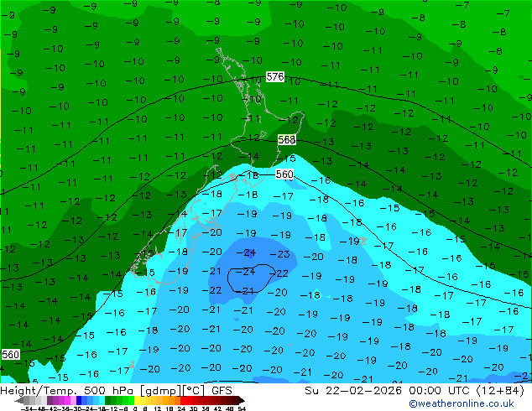Click the -23 temperature value
This screenshot has width=532, height=411.
280,254
